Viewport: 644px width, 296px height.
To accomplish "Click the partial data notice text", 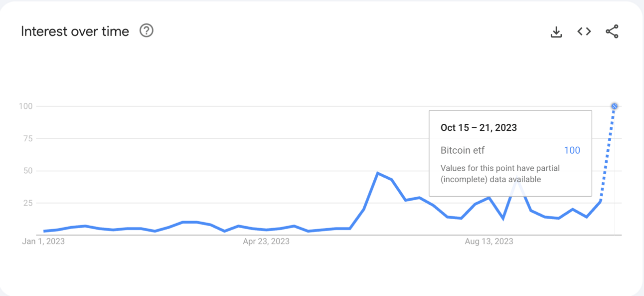I will pyautogui.click(x=493, y=174).
